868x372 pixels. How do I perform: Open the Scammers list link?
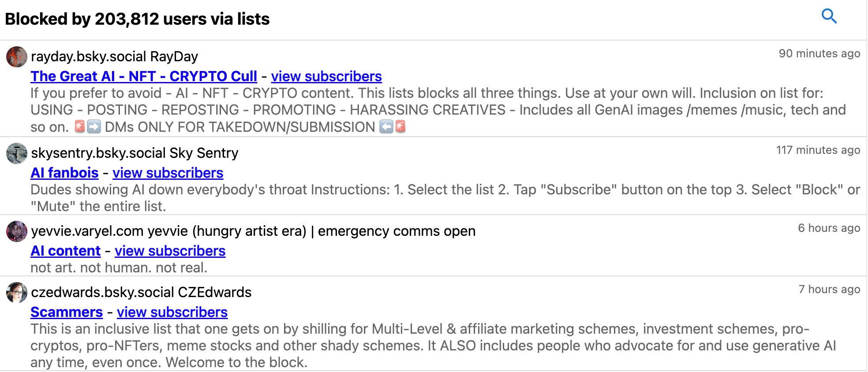tap(67, 312)
